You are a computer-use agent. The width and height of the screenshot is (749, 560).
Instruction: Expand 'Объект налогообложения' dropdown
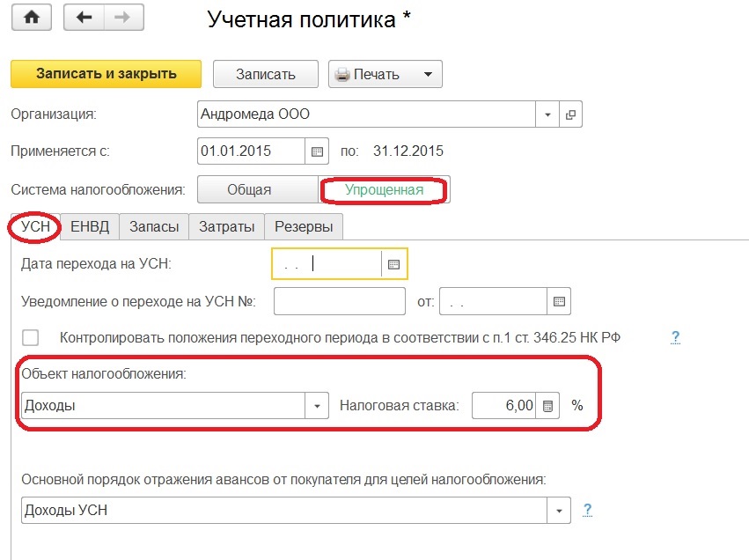pos(316,406)
